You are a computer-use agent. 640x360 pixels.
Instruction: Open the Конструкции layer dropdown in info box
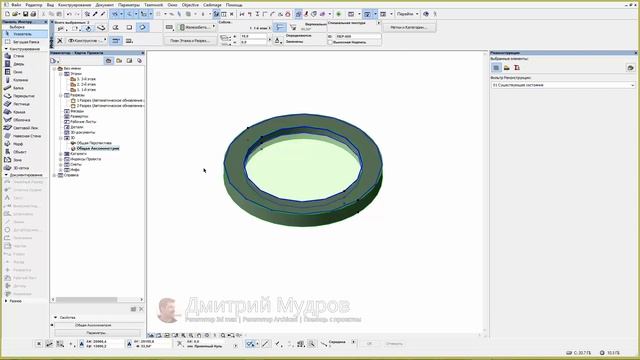pyautogui.click(x=87, y=41)
